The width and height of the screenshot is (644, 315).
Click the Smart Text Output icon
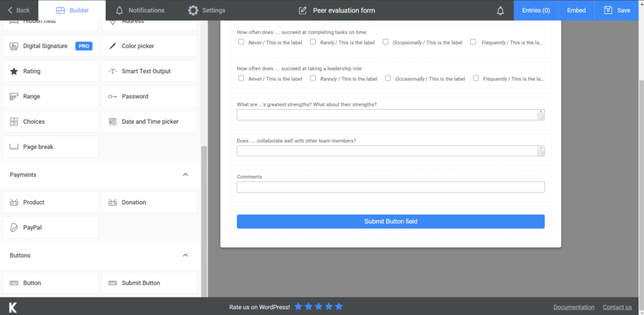(113, 71)
